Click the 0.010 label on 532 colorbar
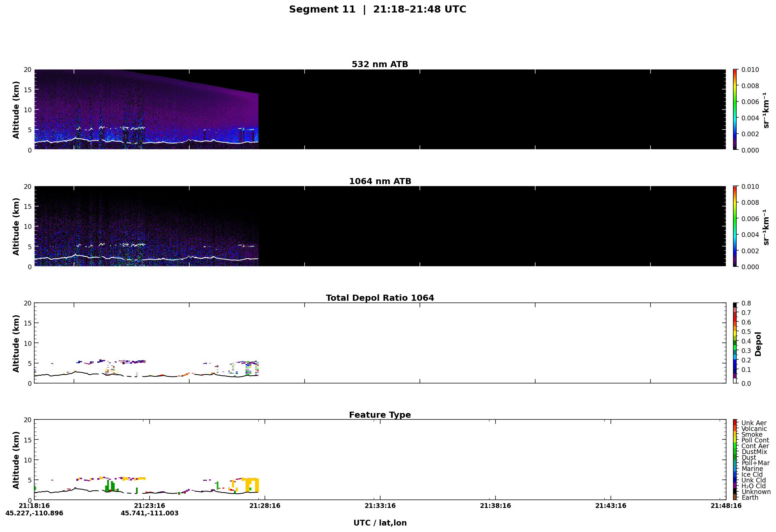 750,70
